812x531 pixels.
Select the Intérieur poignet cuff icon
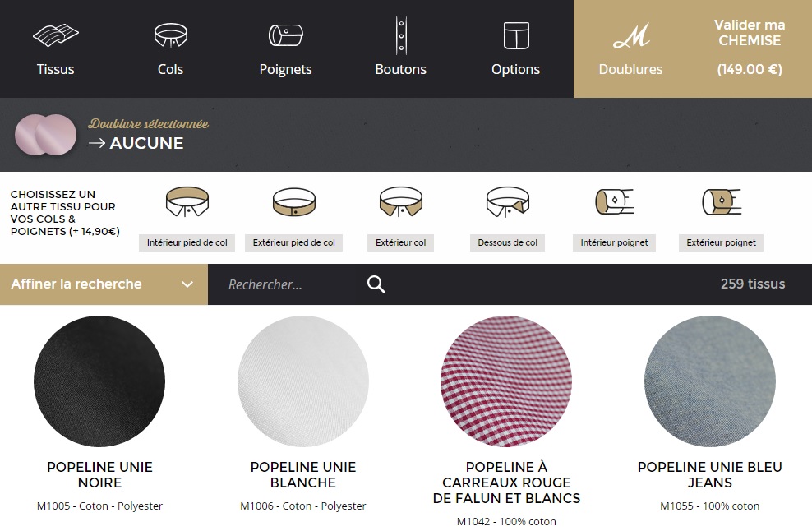614,202
